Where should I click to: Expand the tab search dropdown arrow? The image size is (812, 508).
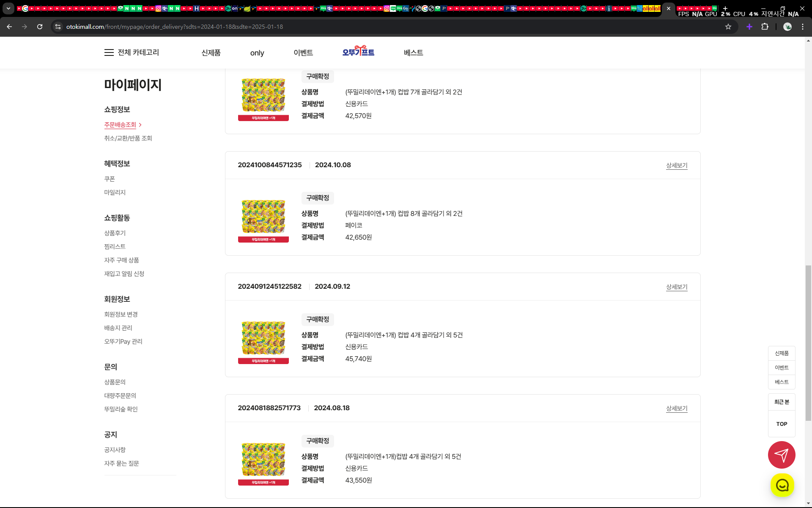(8, 8)
